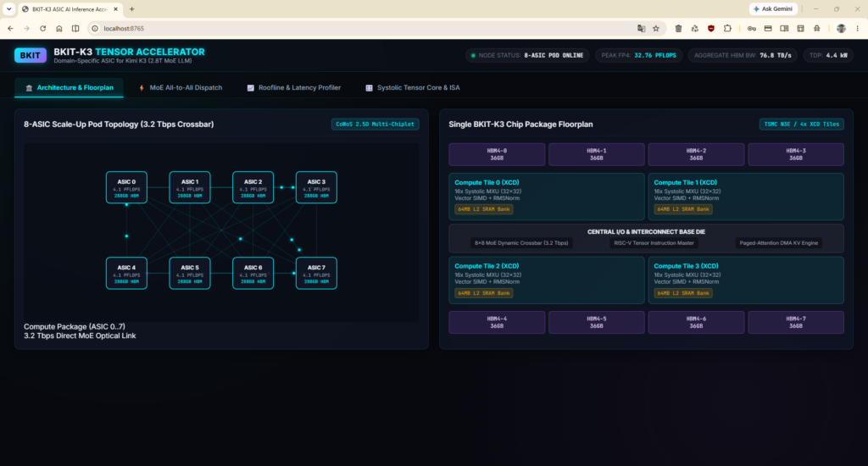Select the ASIC 7 node
868x466 pixels.
(x=316, y=274)
